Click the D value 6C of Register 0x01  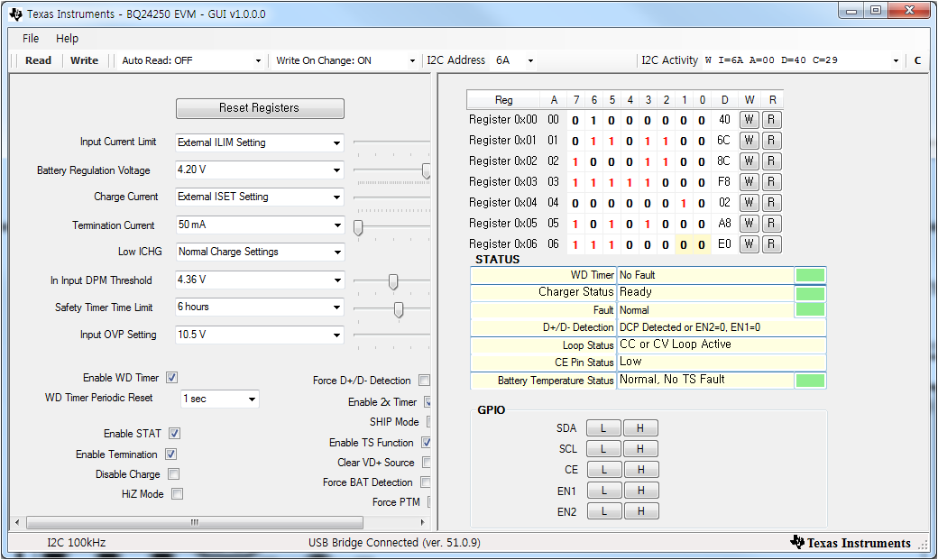(x=724, y=141)
